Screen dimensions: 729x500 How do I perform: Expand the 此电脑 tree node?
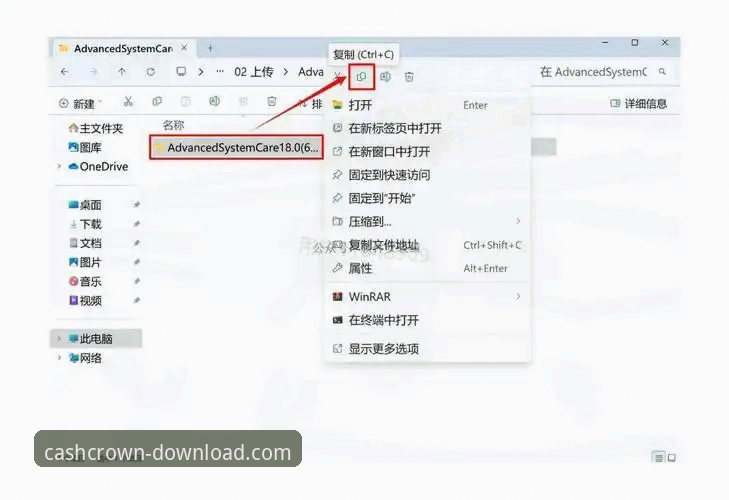point(59,339)
